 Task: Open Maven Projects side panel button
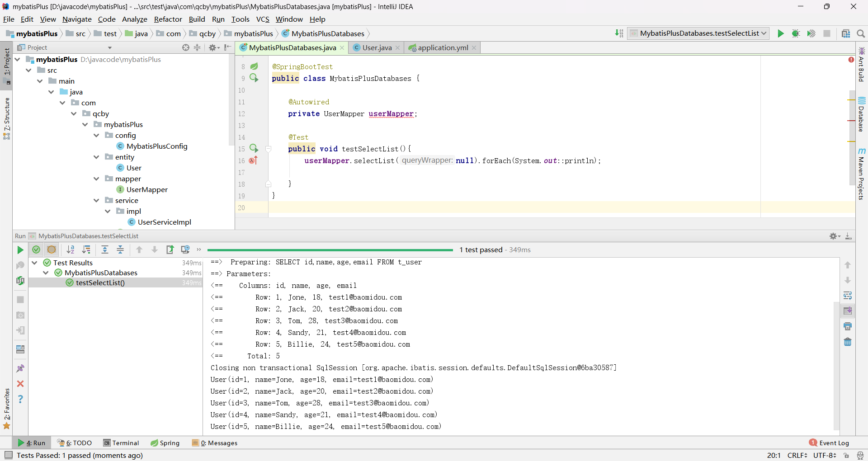coord(862,174)
